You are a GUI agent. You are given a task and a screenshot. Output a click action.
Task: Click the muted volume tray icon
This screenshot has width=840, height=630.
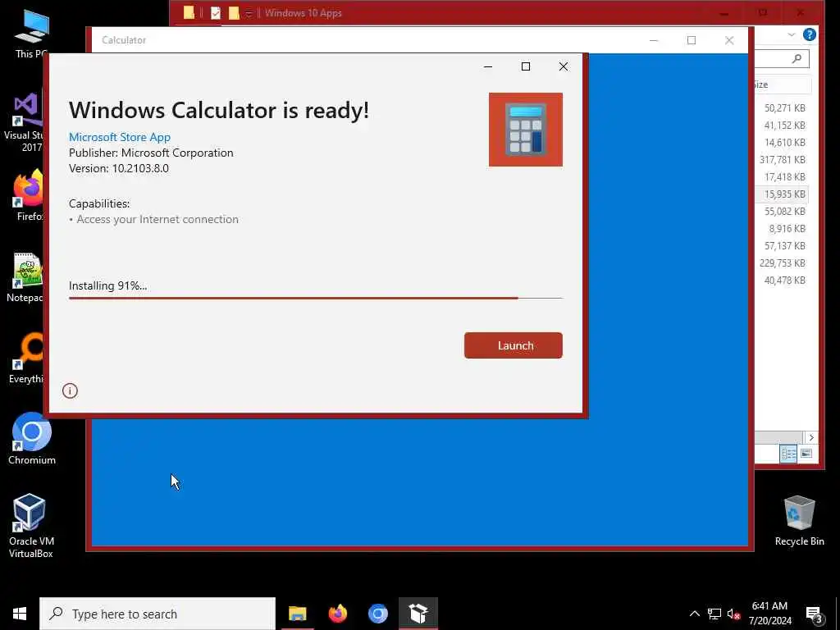[x=733, y=614]
